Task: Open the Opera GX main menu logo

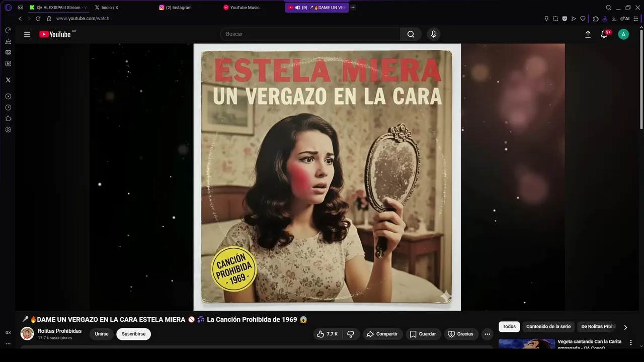Action: pos(8,8)
